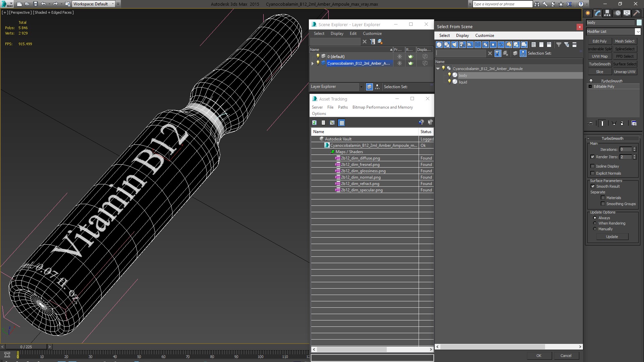The image size is (644, 362).
Task: Click Save file icon in top toolbar
Action: point(36,4)
